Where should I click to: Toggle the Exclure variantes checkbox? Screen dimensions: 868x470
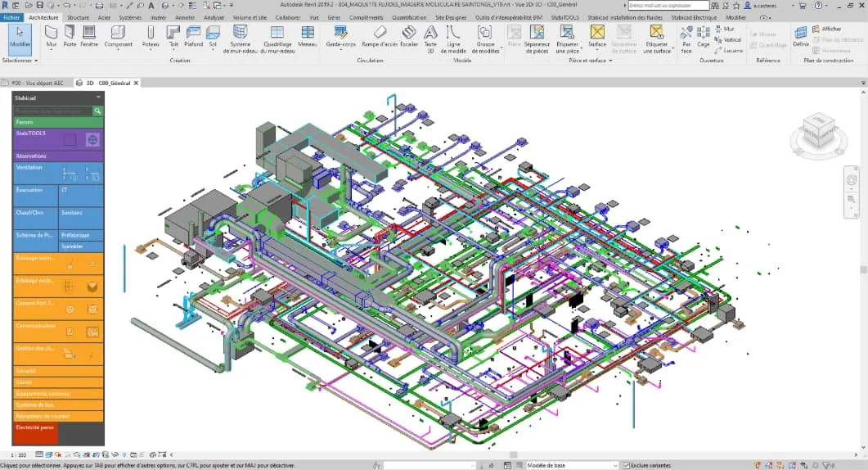click(626, 466)
